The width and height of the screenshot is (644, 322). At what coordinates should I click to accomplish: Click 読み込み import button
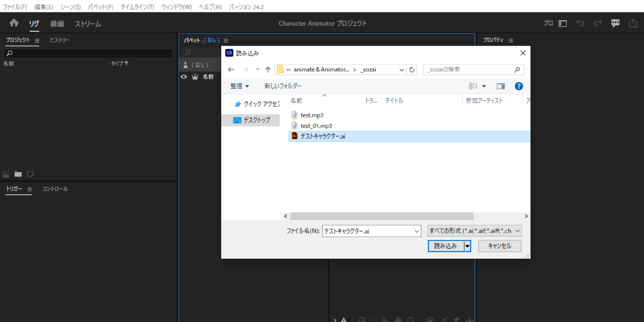(x=445, y=246)
